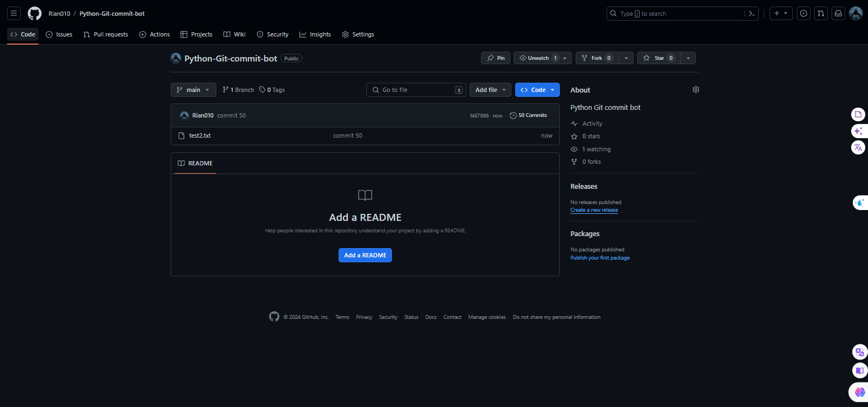Open the Add file dropdown
The image size is (868, 407).
pos(490,90)
